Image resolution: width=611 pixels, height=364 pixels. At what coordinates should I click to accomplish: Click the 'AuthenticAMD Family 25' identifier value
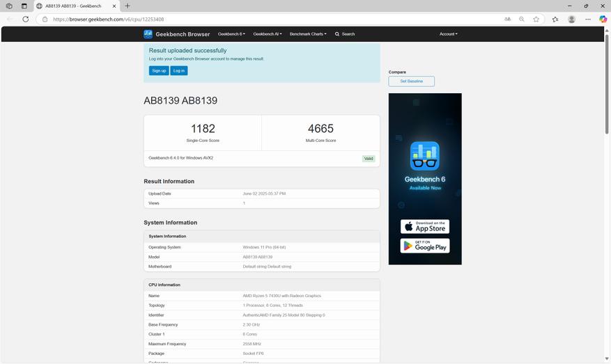[x=284, y=315]
